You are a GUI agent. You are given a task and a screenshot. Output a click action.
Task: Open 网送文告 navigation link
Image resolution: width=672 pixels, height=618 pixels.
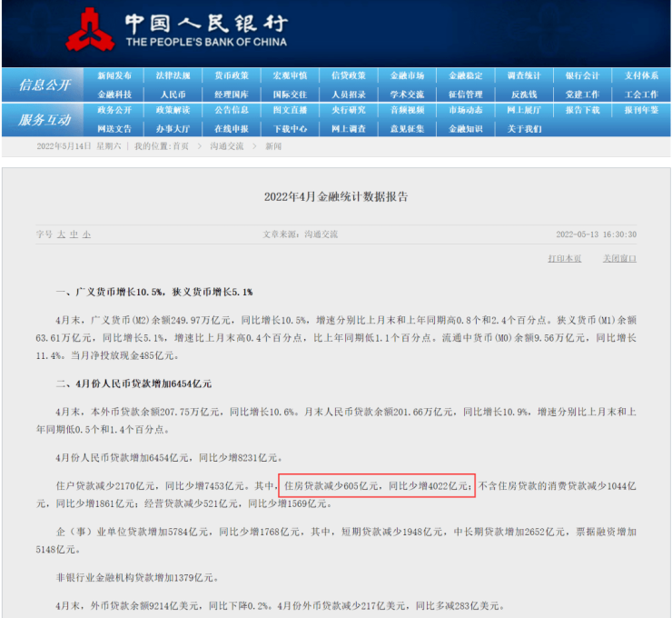click(x=114, y=129)
